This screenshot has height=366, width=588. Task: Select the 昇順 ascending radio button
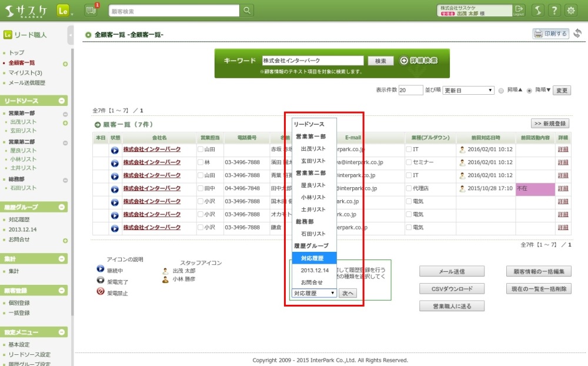coord(501,91)
